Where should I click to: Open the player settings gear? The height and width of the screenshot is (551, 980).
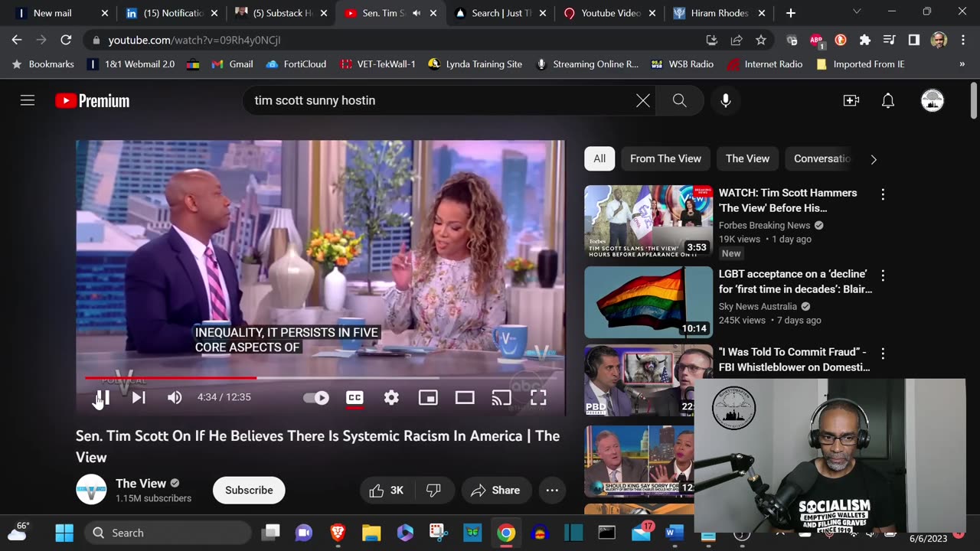[x=391, y=397]
